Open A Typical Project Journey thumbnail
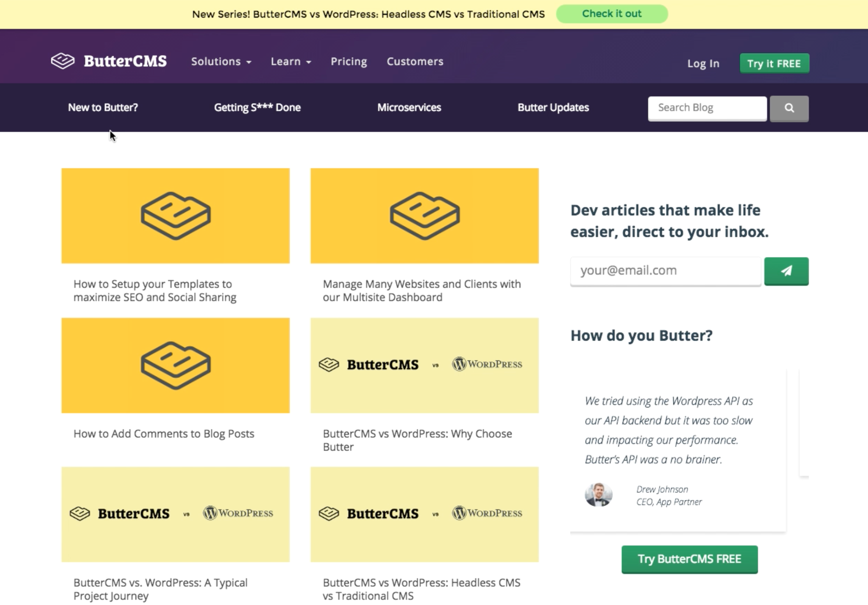This screenshot has height=605, width=868. coord(175,514)
